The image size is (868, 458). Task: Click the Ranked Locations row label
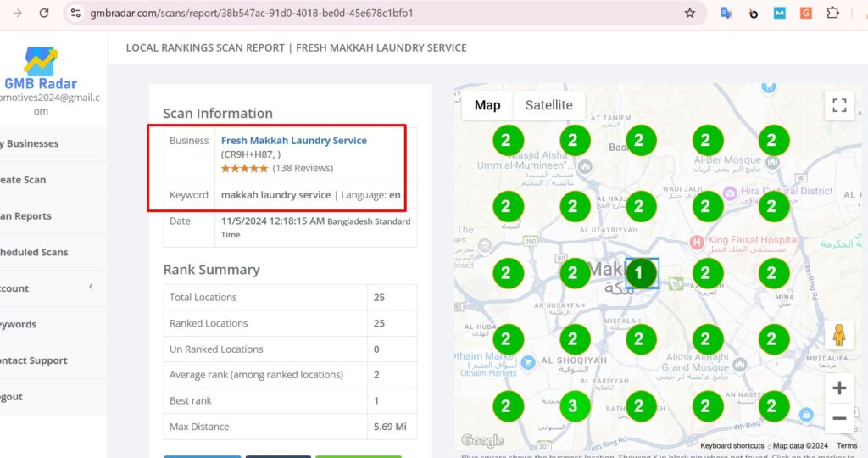point(209,323)
